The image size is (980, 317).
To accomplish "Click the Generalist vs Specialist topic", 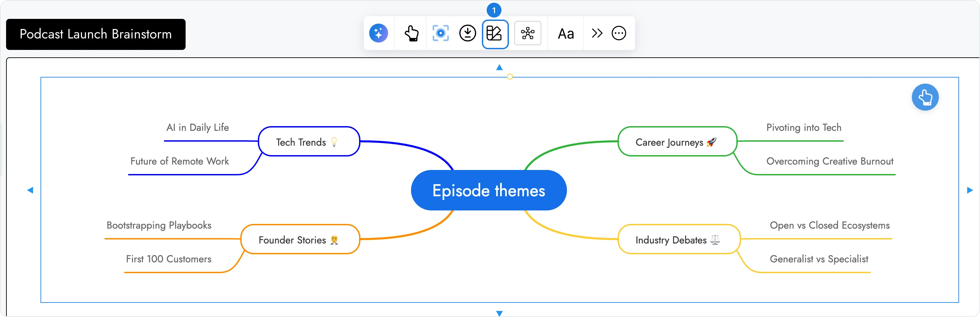I will tap(819, 259).
